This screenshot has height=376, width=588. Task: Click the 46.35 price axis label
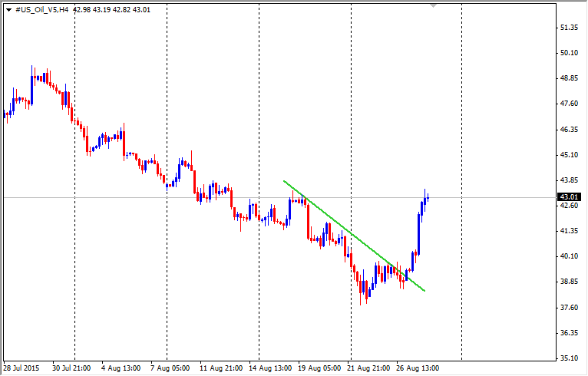point(569,130)
